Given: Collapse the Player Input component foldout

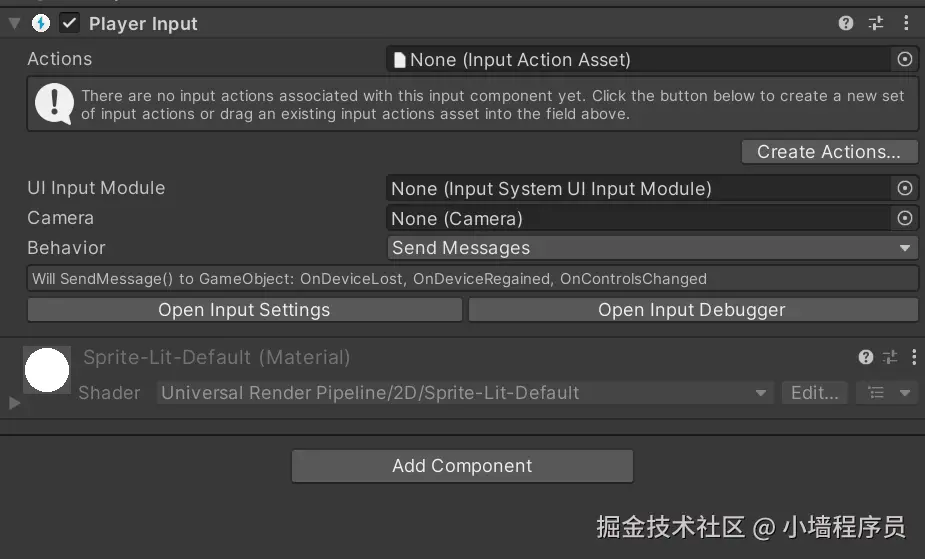Looking at the screenshot, I should coord(14,23).
